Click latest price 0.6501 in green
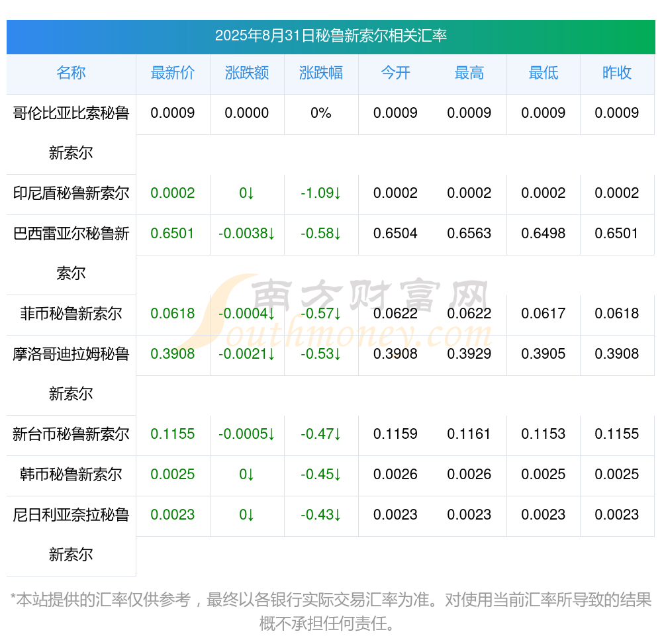 point(172,233)
